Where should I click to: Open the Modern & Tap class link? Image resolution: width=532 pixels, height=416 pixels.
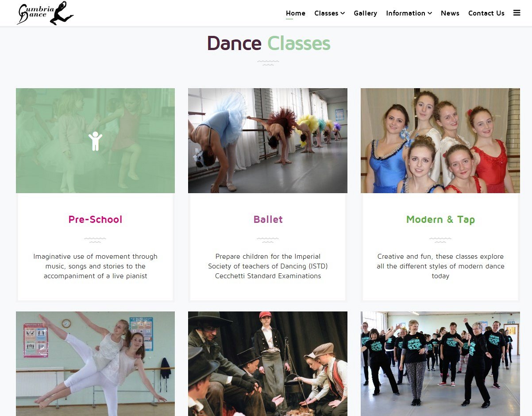440,219
